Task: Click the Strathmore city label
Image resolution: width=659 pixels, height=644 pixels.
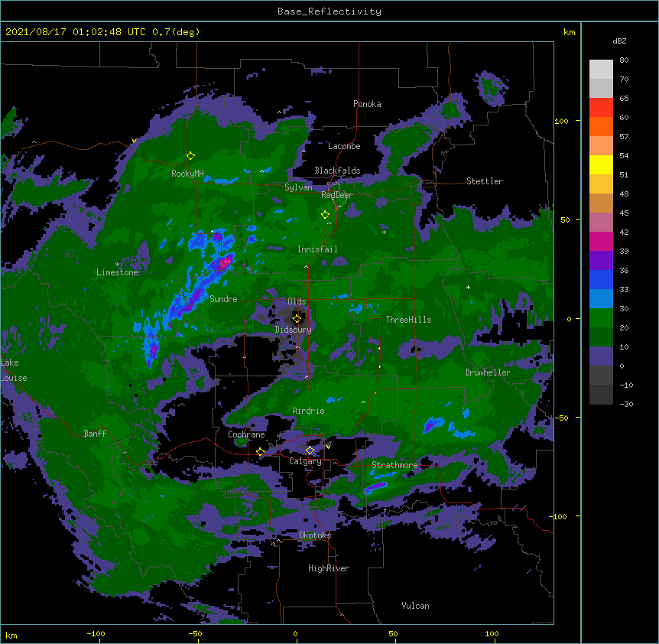Action: [394, 465]
